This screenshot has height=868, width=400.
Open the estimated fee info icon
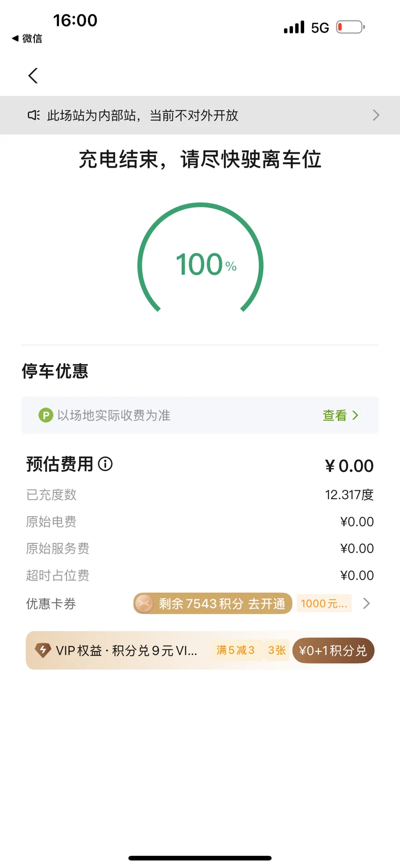(106, 464)
